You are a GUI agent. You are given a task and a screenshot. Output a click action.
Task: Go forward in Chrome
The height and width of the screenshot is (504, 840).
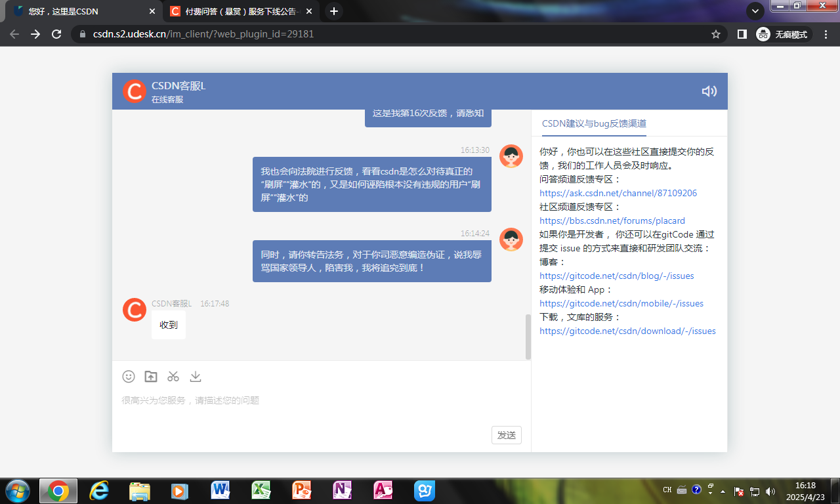tap(35, 34)
